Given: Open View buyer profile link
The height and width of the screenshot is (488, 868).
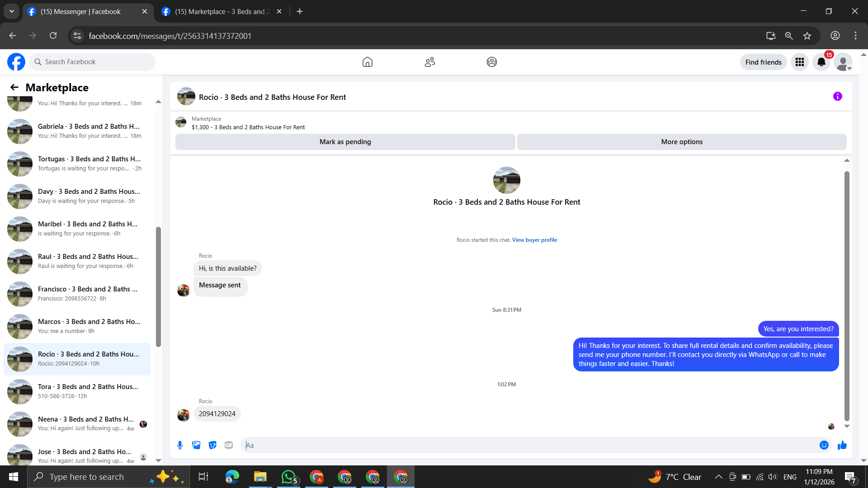Looking at the screenshot, I should (x=534, y=240).
